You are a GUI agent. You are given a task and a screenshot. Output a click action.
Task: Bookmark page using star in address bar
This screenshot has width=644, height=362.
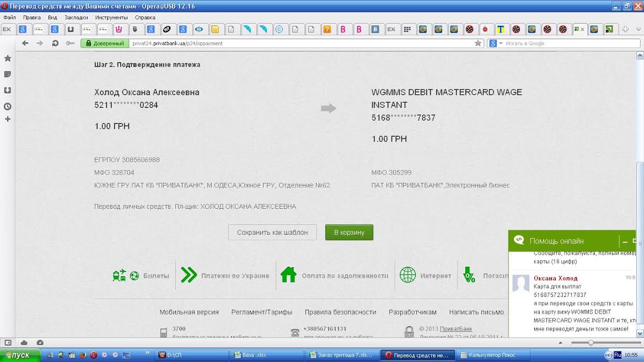click(477, 43)
